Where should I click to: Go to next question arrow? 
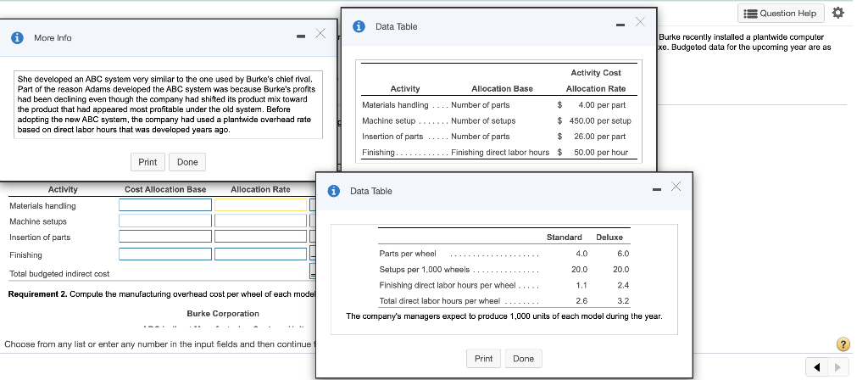click(x=837, y=366)
